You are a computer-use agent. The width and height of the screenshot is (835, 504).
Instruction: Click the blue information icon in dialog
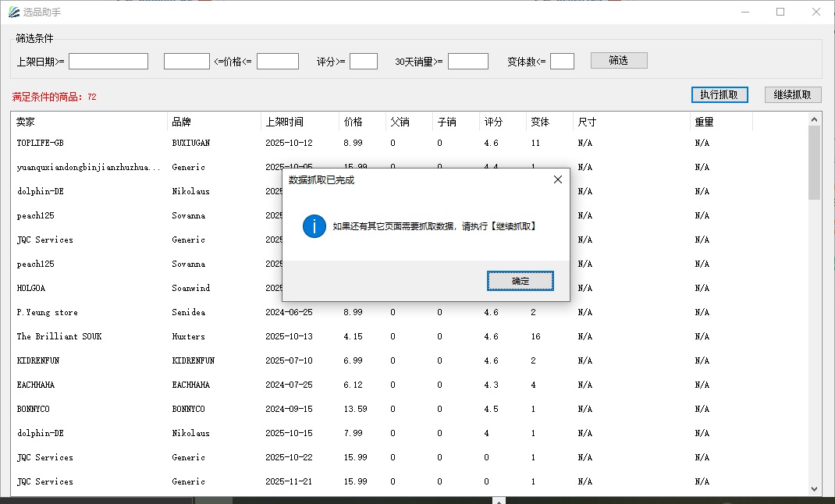coord(314,226)
